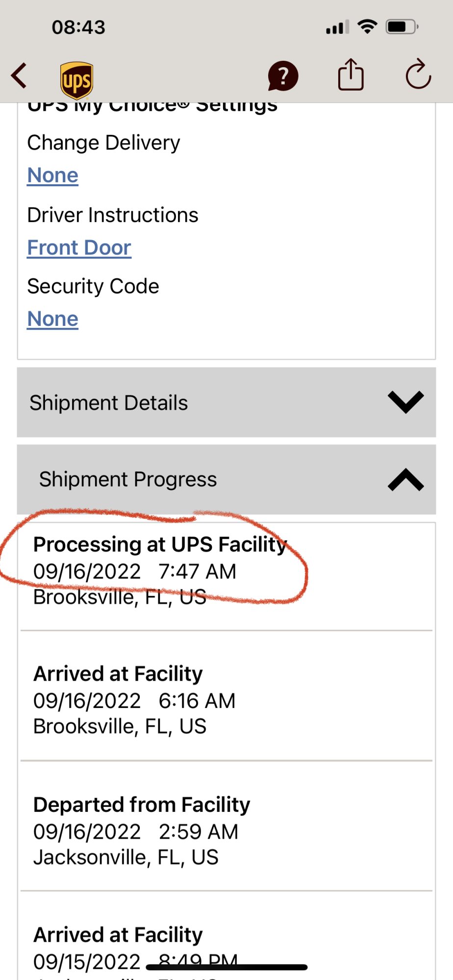Collapse Shipment Progress chevron
The height and width of the screenshot is (980, 453).
click(x=405, y=480)
